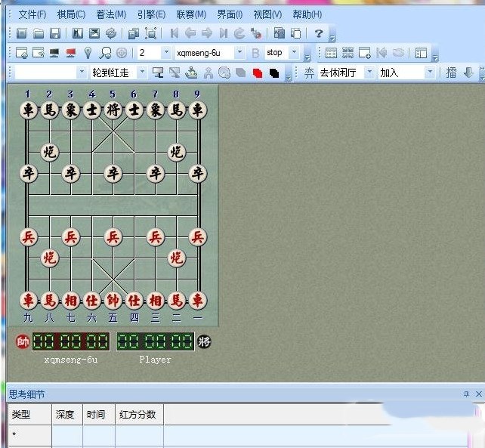This screenshot has height=448, width=485.
Task: Click the xqmseng-6u player name label
Action: [x=71, y=360]
